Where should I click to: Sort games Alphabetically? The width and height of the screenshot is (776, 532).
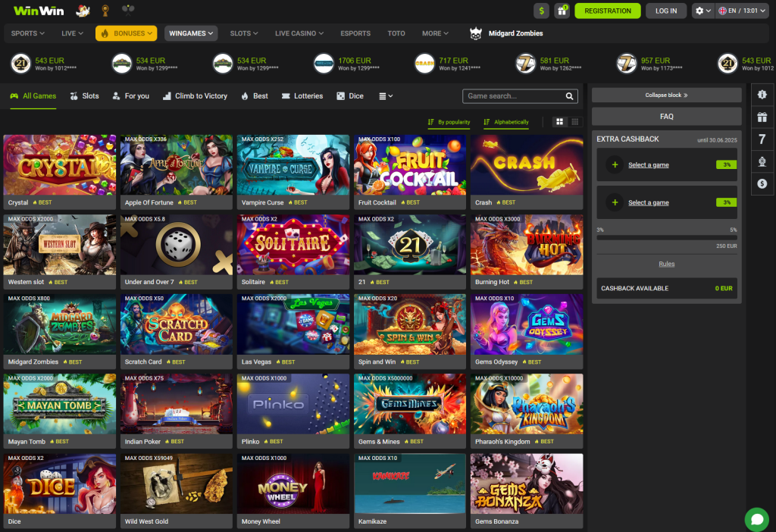pos(505,122)
